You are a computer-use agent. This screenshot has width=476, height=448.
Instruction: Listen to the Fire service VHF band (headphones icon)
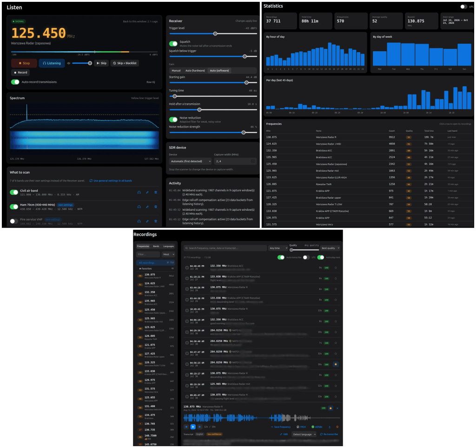139,221
